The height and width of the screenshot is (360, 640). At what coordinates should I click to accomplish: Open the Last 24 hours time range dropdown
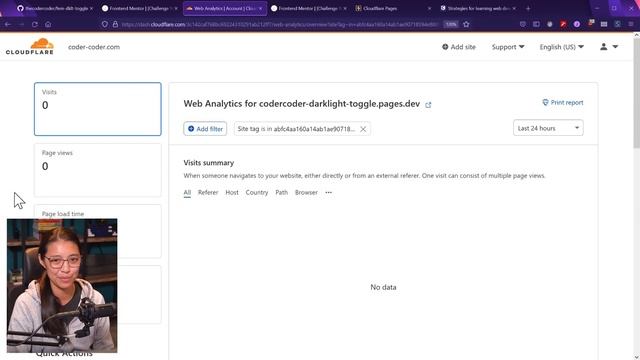click(548, 128)
